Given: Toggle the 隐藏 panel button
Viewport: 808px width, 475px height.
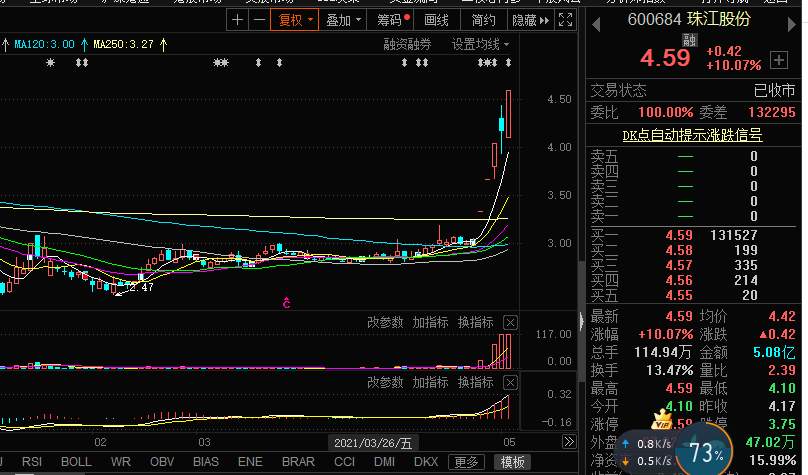Looking at the screenshot, I should click(x=530, y=20).
